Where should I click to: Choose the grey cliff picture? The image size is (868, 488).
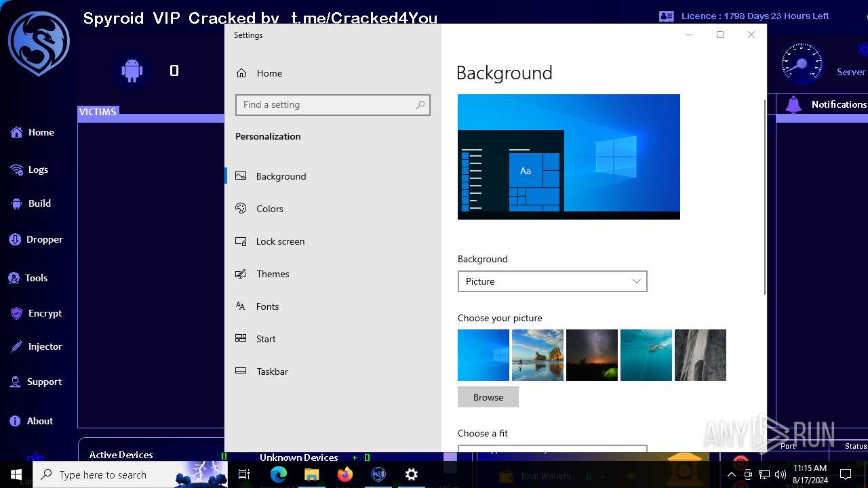(701, 355)
